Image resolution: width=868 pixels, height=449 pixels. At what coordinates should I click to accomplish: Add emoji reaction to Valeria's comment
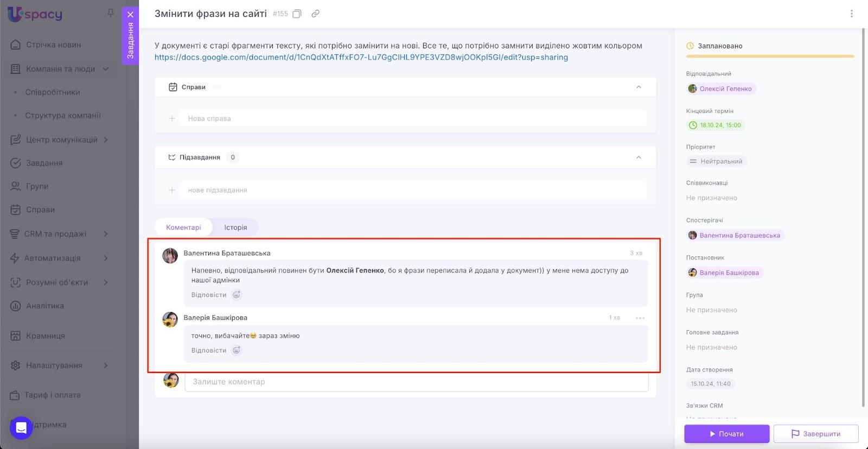[x=237, y=350]
